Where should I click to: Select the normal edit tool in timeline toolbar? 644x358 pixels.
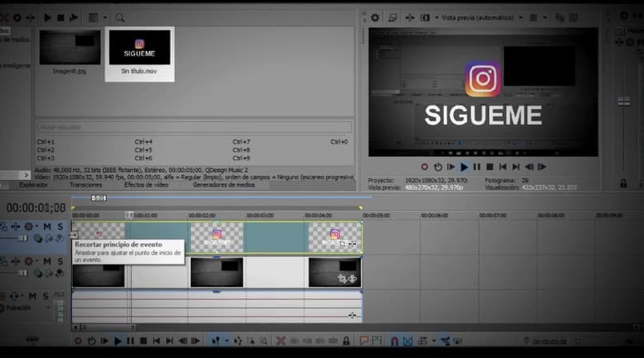(x=216, y=341)
